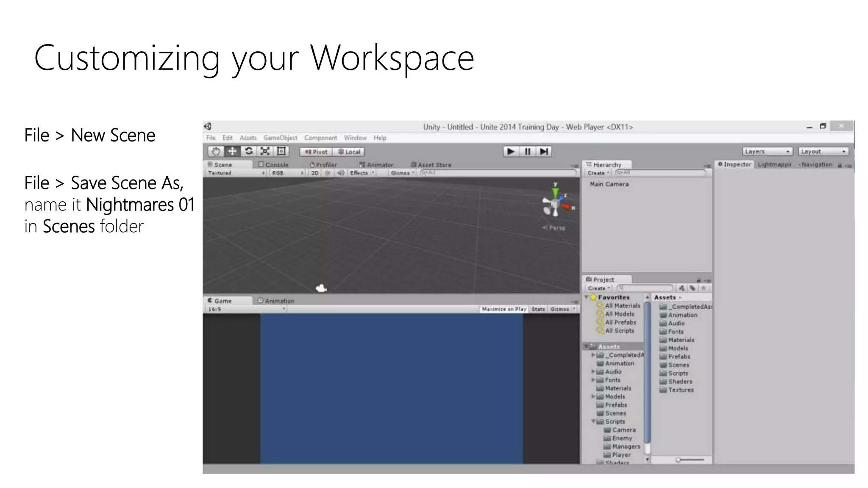Image resolution: width=868 pixels, height=488 pixels.
Task: Select the Move tool
Action: click(x=232, y=151)
